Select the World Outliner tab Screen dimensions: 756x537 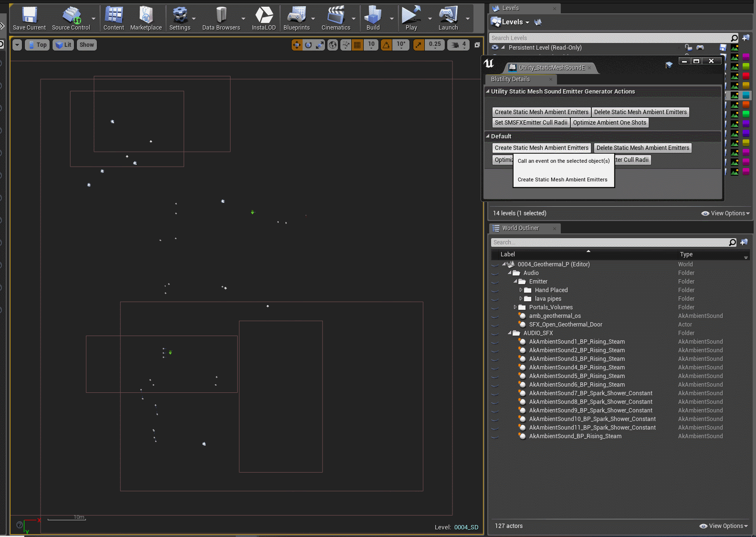coord(520,228)
